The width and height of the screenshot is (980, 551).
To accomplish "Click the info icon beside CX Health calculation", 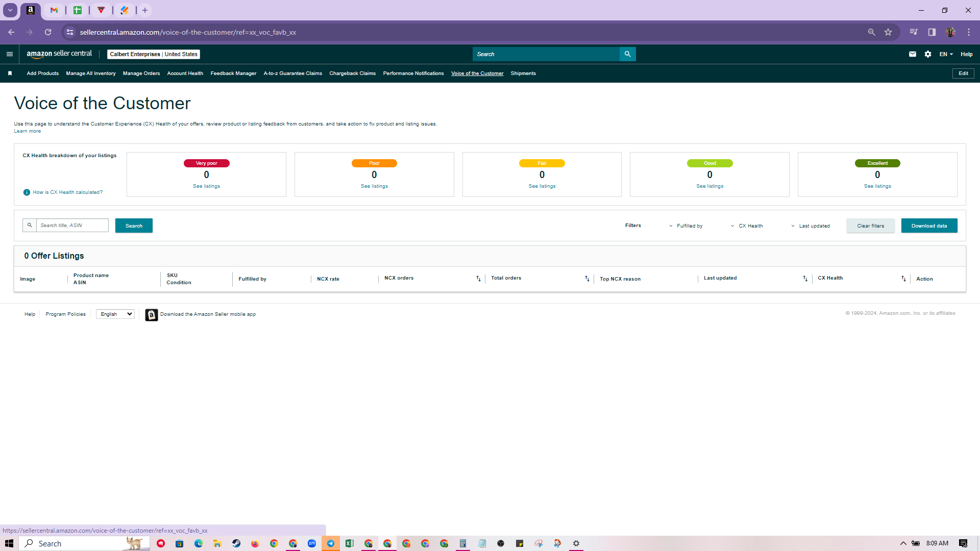I will click(27, 192).
